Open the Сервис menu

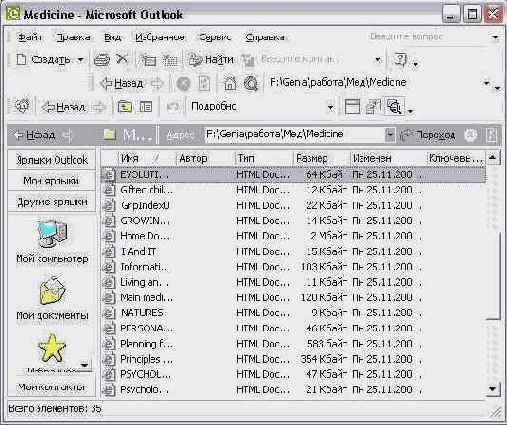pos(215,37)
